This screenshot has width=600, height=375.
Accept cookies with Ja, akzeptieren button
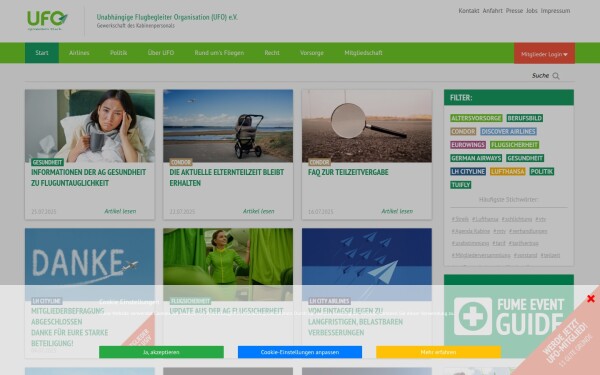pos(161,352)
